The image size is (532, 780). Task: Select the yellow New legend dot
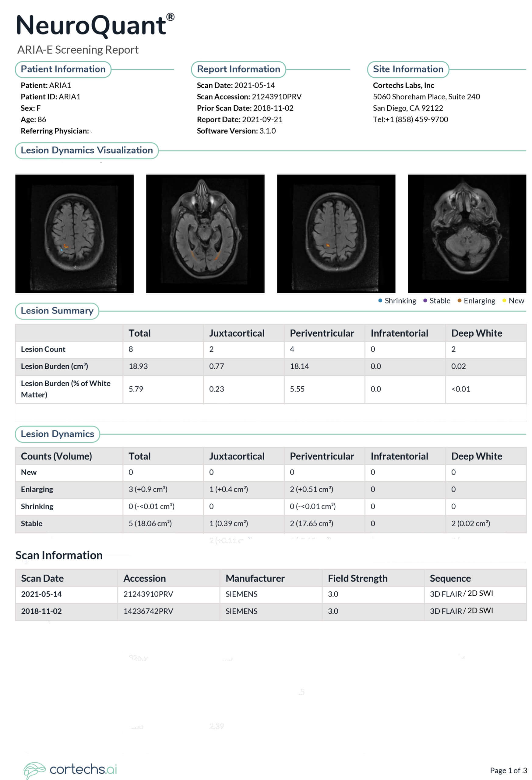pos(504,300)
